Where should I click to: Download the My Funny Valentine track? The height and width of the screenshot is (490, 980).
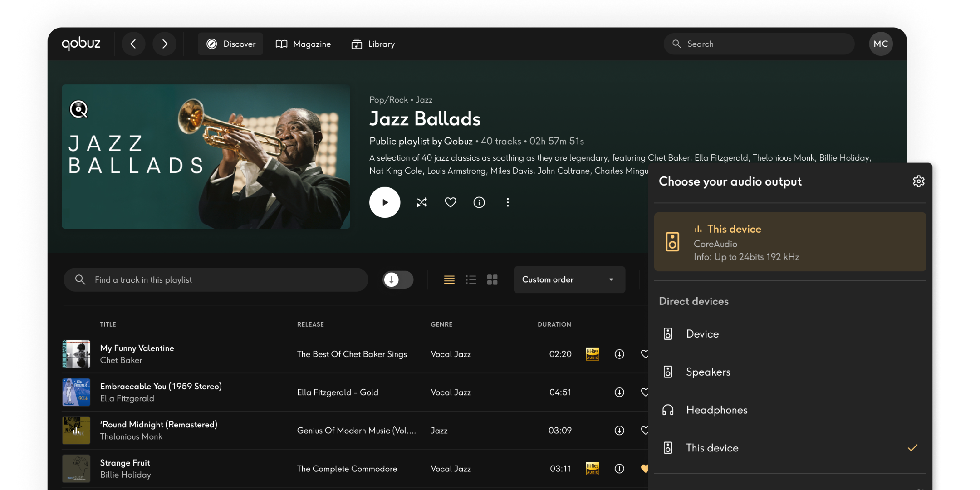[619, 354]
